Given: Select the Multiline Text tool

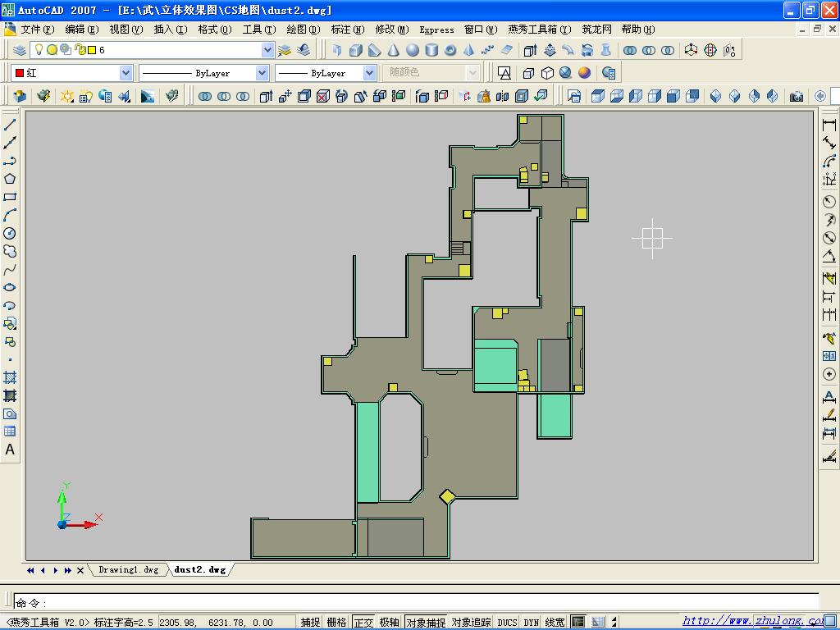Looking at the screenshot, I should tap(10, 450).
